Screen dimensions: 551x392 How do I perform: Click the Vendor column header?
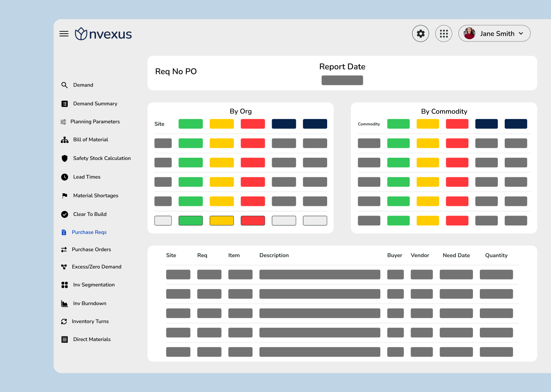pyautogui.click(x=420, y=255)
